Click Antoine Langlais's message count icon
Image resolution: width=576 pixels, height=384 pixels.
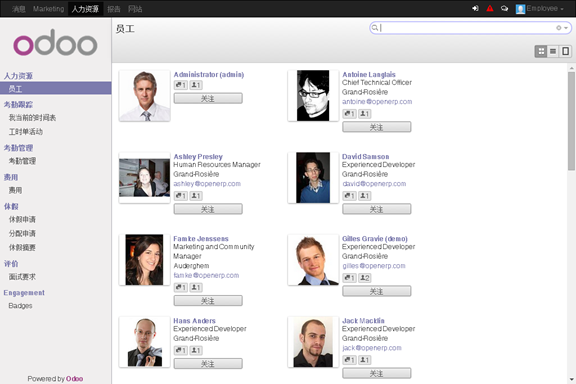pos(349,114)
